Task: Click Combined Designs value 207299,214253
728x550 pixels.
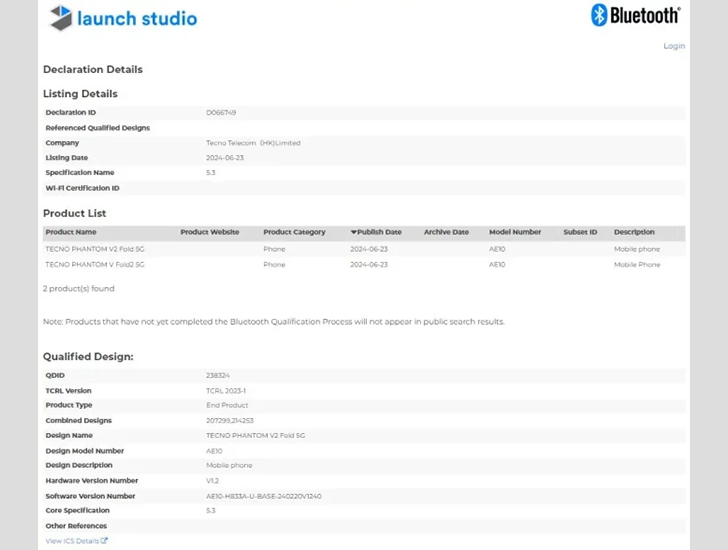Action: 230,421
